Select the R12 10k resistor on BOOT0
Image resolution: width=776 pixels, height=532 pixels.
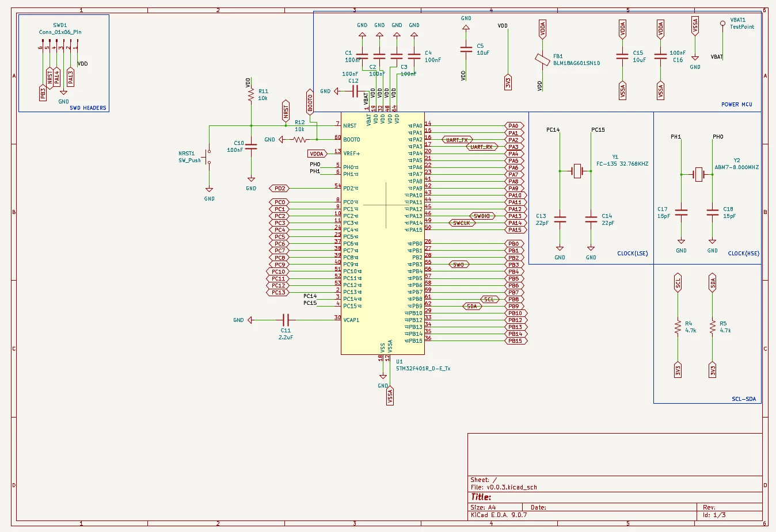pos(300,140)
